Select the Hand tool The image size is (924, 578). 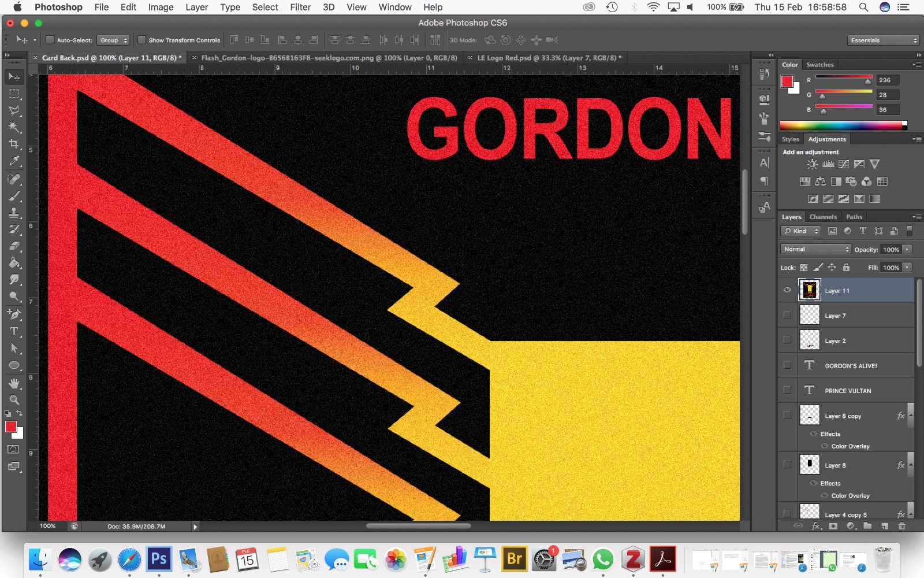14,383
